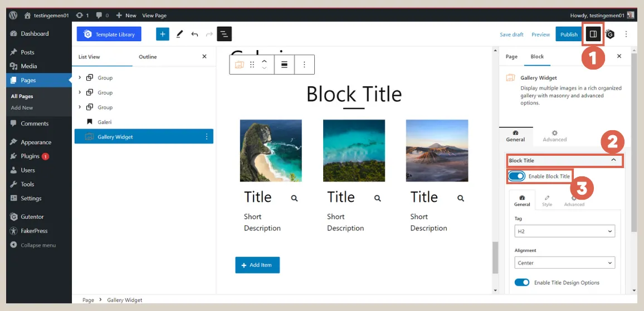Click the Gallery Widget block type icon in toolbar
This screenshot has width=644, height=311.
pos(240,65)
